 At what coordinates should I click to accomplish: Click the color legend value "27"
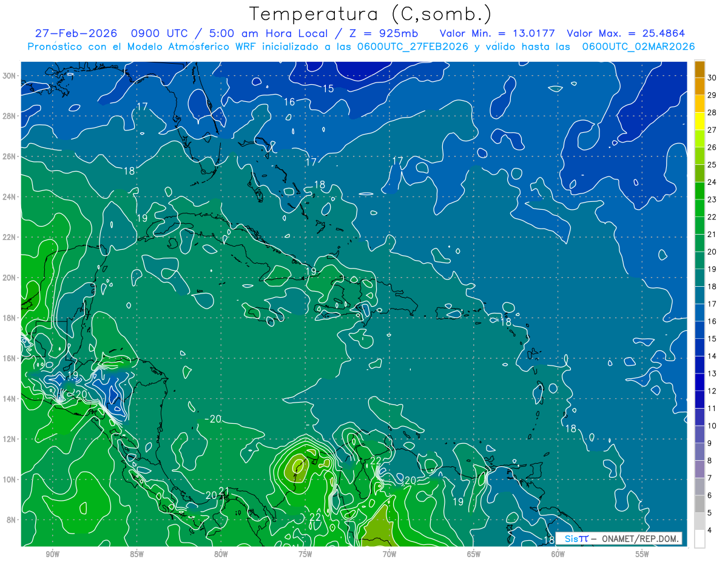(712, 130)
